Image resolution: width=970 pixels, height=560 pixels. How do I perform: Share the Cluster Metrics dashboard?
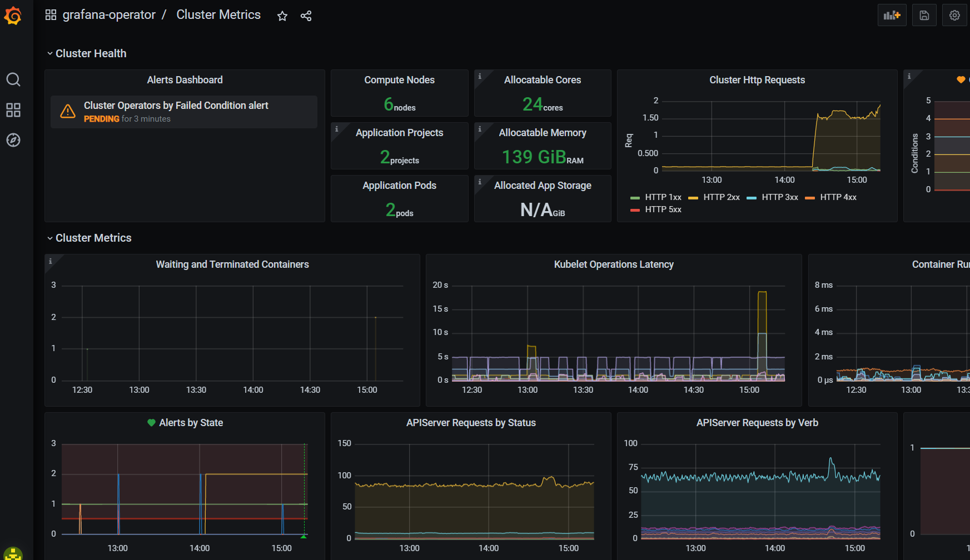tap(306, 16)
